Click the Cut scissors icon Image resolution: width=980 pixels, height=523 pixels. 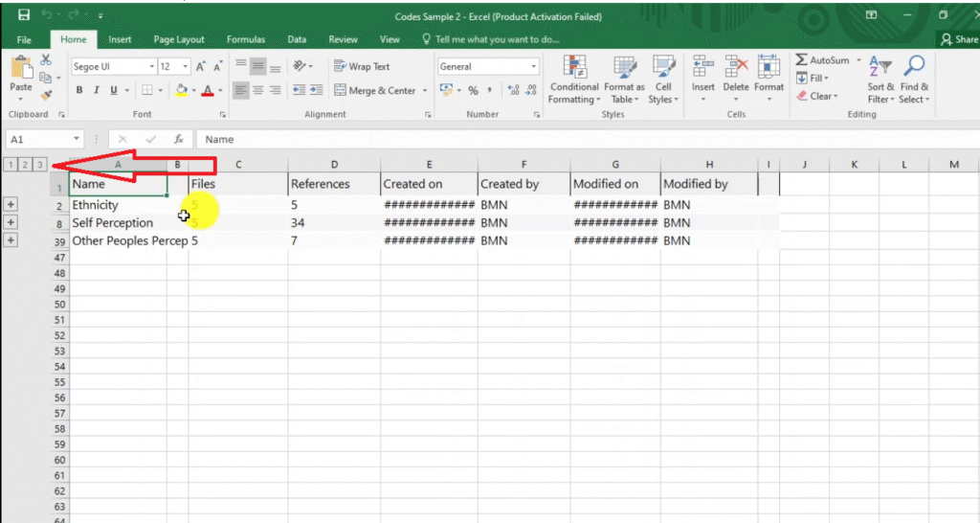pyautogui.click(x=46, y=60)
